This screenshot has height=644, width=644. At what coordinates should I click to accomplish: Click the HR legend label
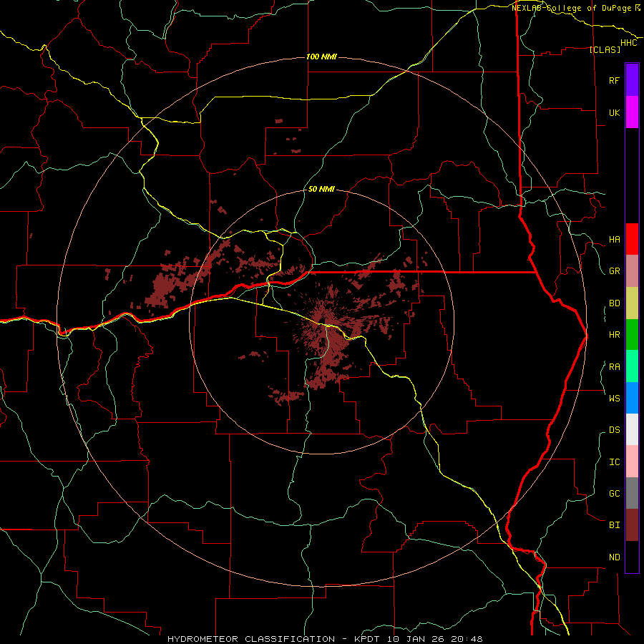(x=615, y=335)
